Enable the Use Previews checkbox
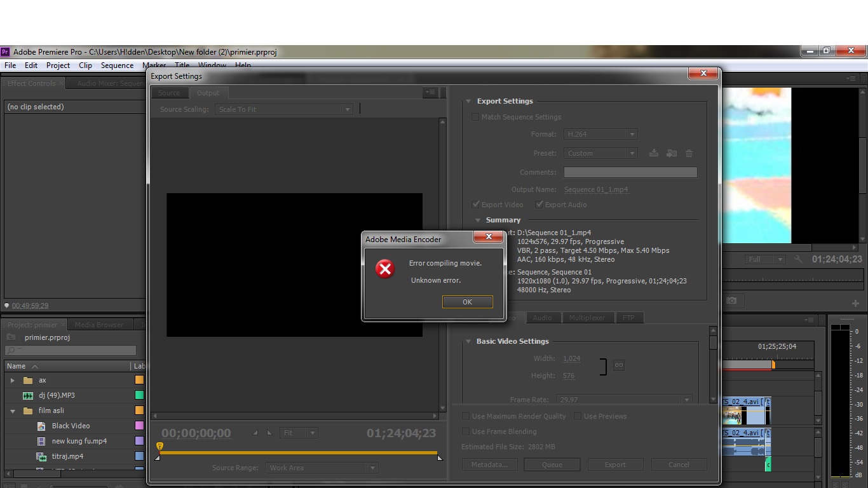Image resolution: width=868 pixels, height=488 pixels. (x=578, y=416)
